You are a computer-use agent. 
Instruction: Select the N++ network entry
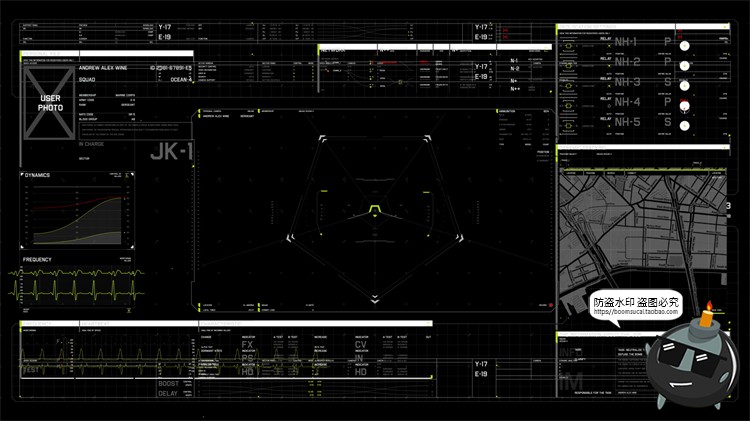coord(514,89)
